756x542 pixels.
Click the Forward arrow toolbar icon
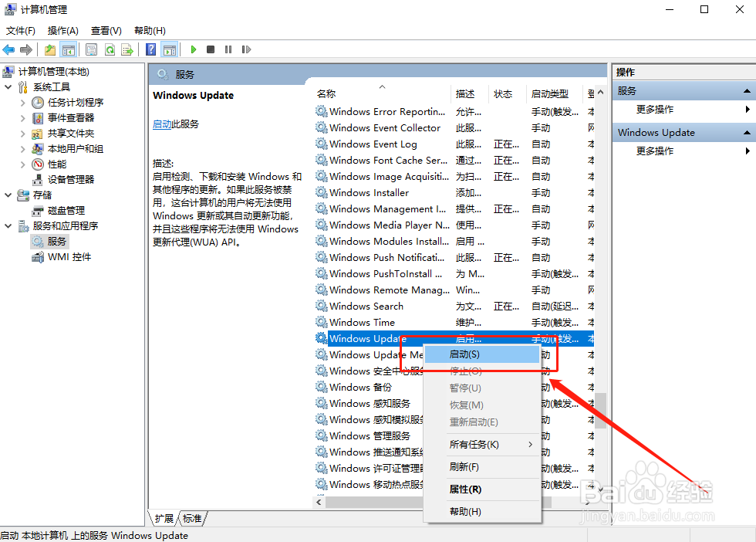click(26, 49)
